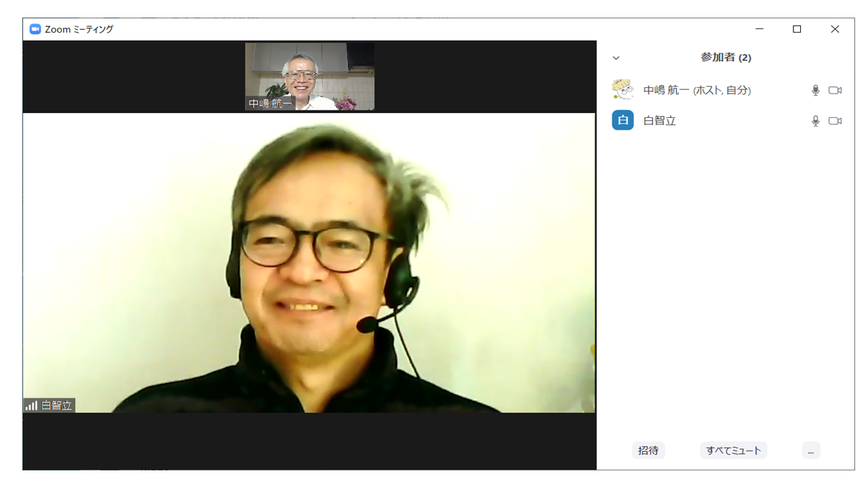Click the Zoom ミーティング window title
Image resolution: width=868 pixels, height=488 pixels.
click(79, 29)
